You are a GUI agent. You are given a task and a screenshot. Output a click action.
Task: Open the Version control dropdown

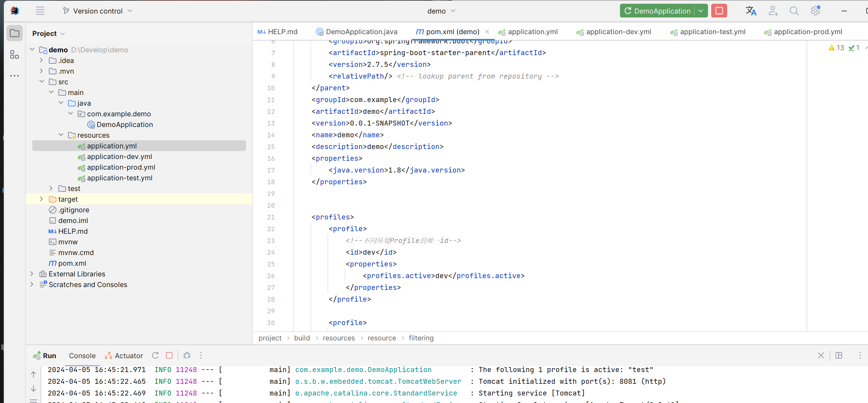(x=97, y=11)
